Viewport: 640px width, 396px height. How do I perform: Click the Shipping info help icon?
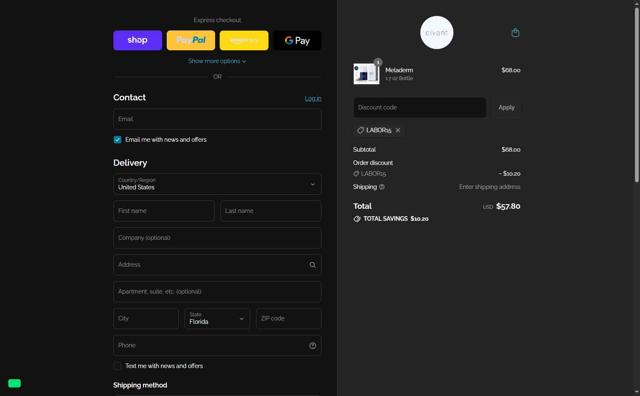pyautogui.click(x=382, y=187)
